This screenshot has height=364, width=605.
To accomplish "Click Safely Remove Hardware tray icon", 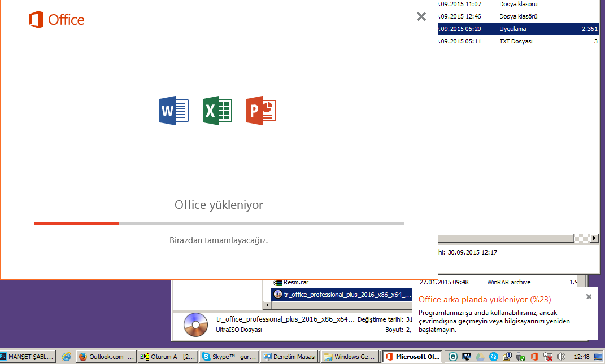I will coord(520,357).
